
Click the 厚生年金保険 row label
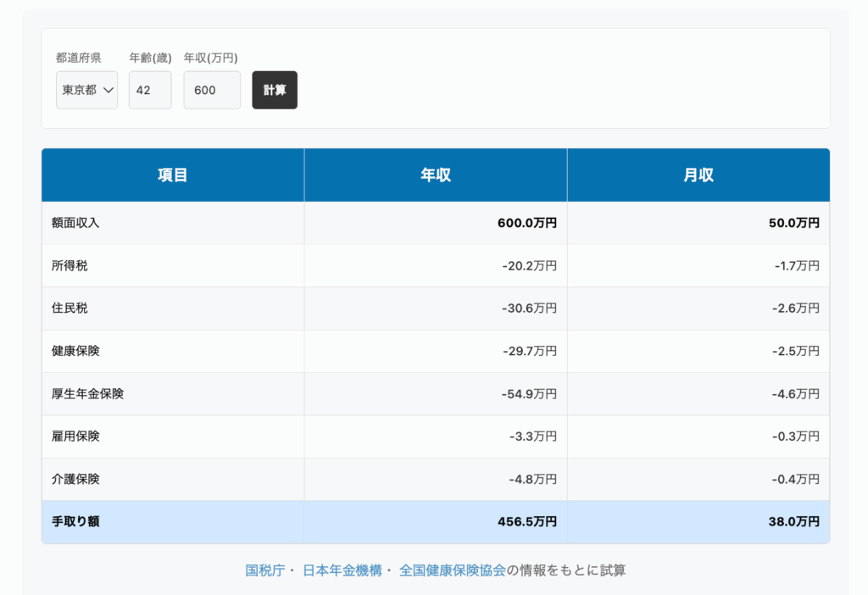point(87,394)
